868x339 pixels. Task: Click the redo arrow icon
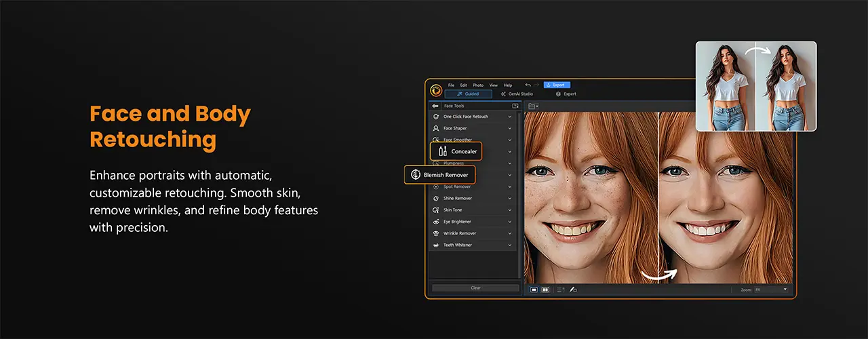click(x=537, y=85)
